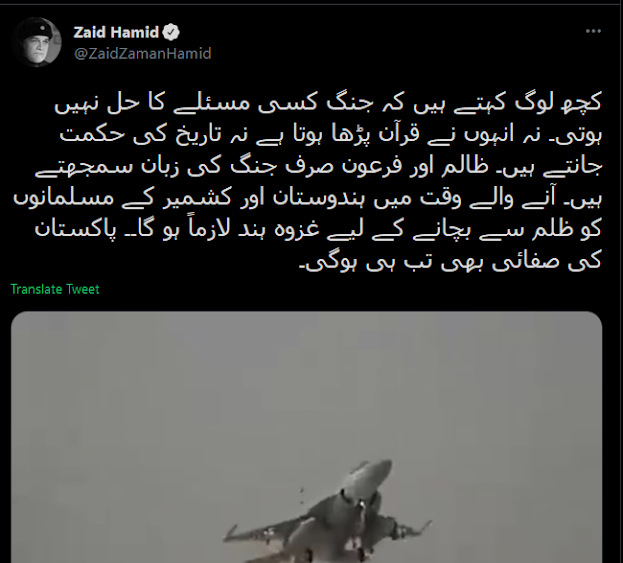Viewport: 623px width, 563px height.
Task: Open the tweet's three-dot more options menu
Action: (x=593, y=31)
